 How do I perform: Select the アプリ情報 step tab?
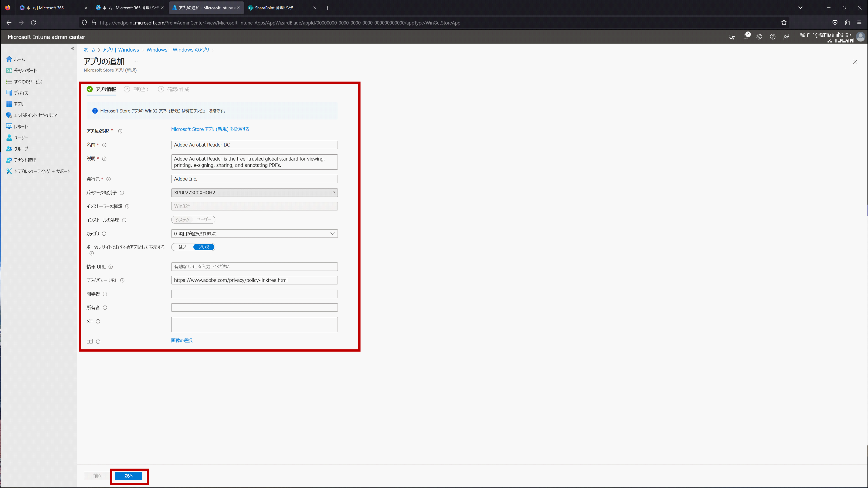101,89
